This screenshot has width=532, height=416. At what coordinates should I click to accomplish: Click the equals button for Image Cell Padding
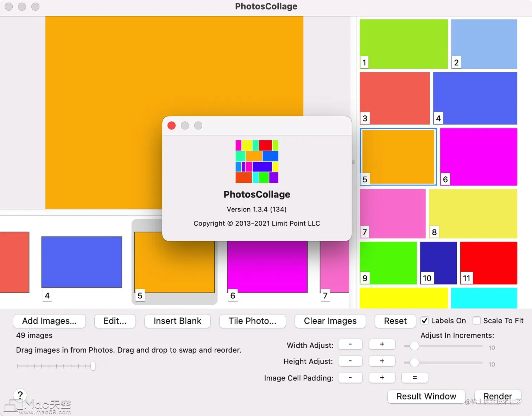(x=415, y=377)
